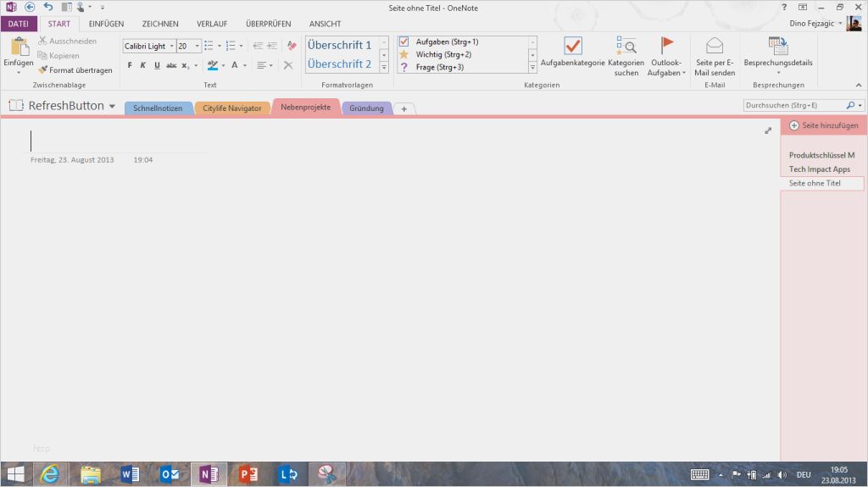Screen dimensions: 868x487
Task: Increase the indent level
Action: pos(272,46)
